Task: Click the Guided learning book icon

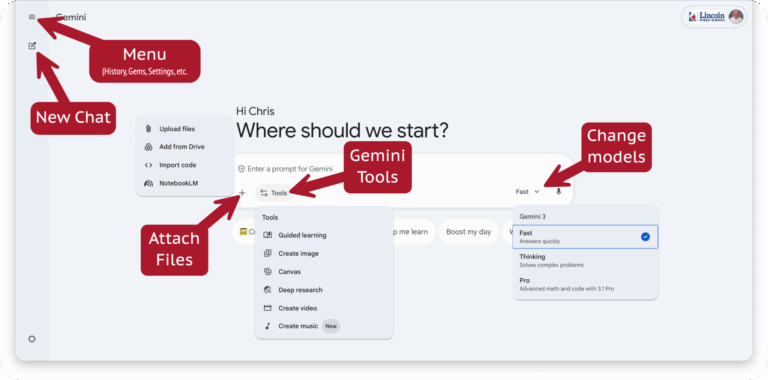Action: tap(267, 235)
